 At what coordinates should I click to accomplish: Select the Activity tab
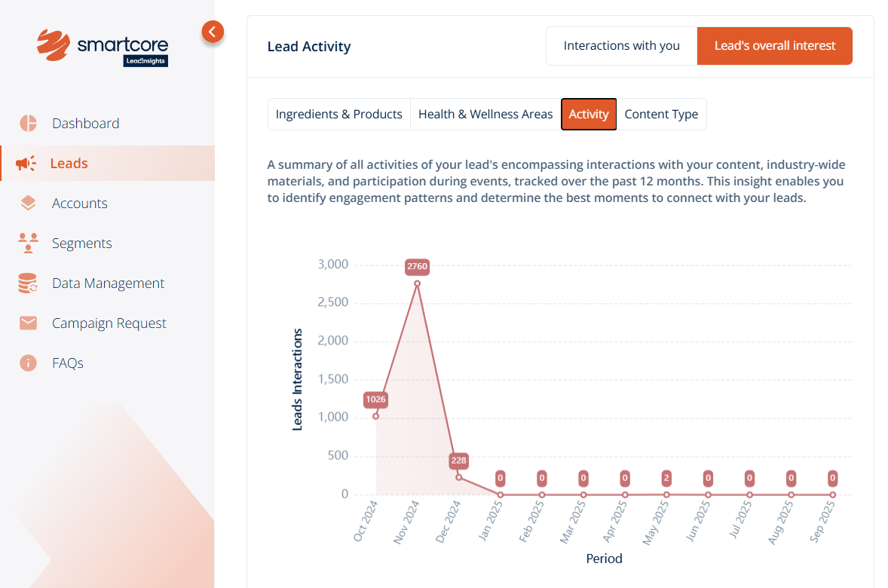pos(588,115)
